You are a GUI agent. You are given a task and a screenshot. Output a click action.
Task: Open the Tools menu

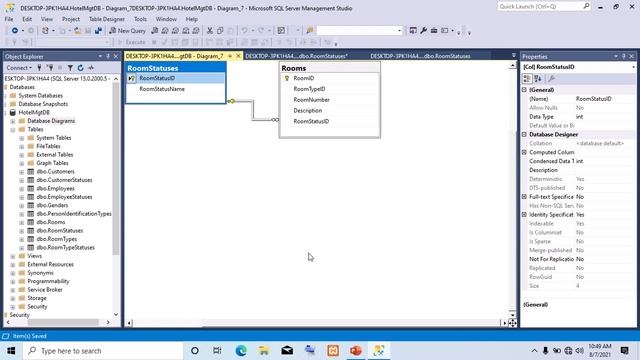tap(140, 19)
